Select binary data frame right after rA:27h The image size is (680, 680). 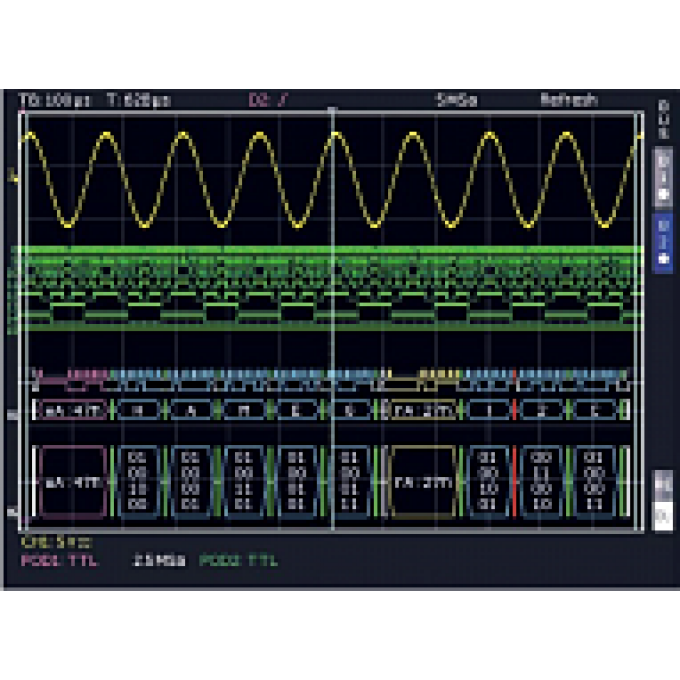point(488,482)
